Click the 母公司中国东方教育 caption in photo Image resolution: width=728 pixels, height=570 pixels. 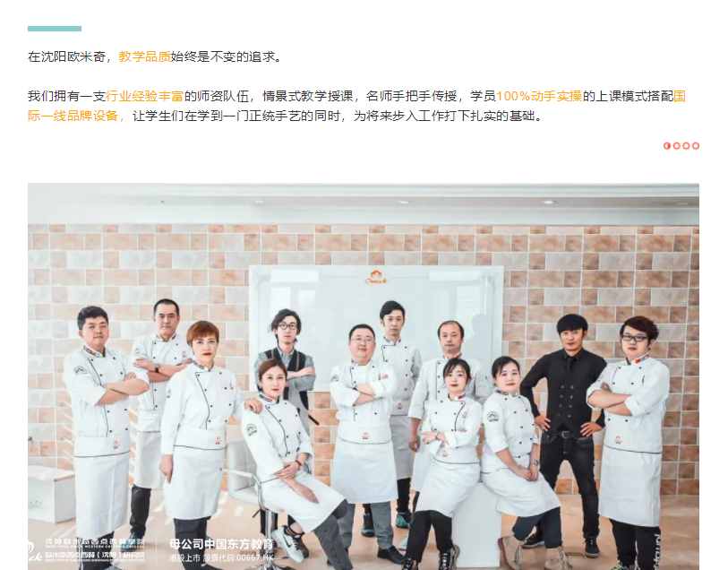(x=221, y=543)
